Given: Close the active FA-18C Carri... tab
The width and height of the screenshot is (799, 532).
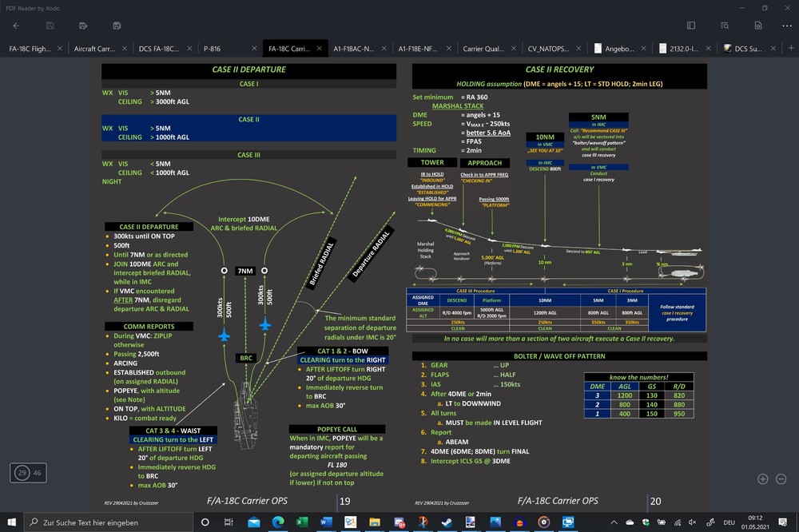Looking at the screenshot, I should (x=319, y=49).
